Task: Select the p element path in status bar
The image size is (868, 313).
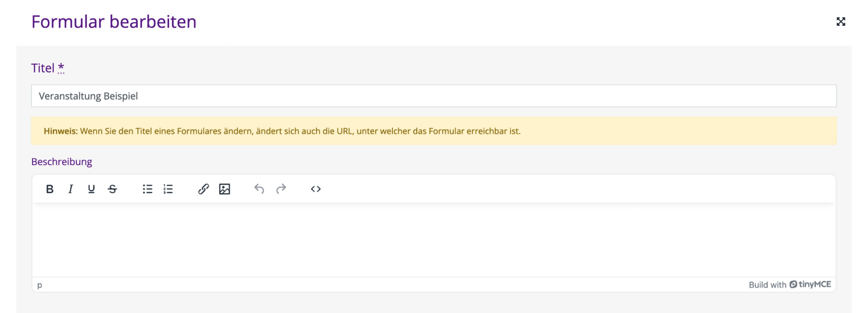Action: pos(40,285)
